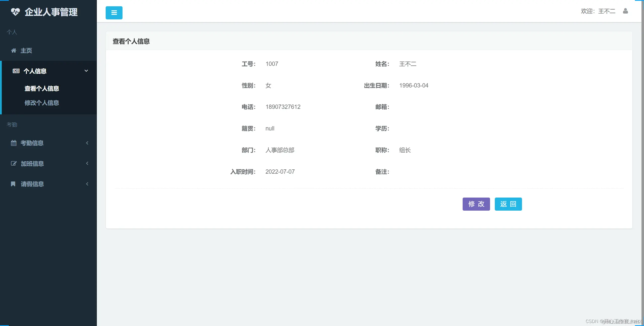Open 查看个人信息 submenu item
Screen dimensions: 644x326
(42, 88)
